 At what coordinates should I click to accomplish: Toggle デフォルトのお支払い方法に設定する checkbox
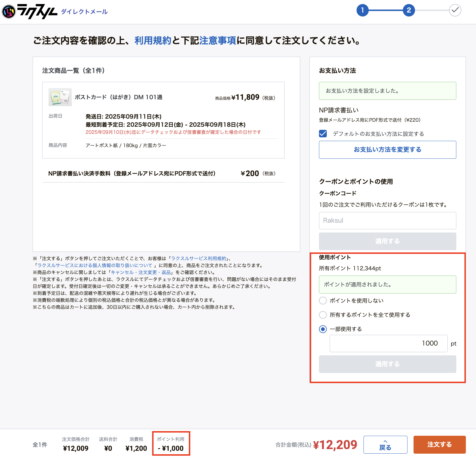(x=323, y=134)
